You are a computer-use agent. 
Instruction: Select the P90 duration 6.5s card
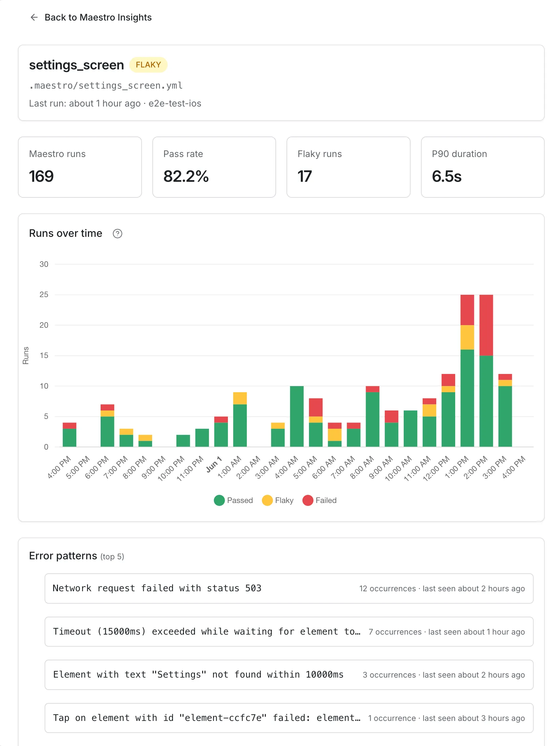(x=483, y=167)
